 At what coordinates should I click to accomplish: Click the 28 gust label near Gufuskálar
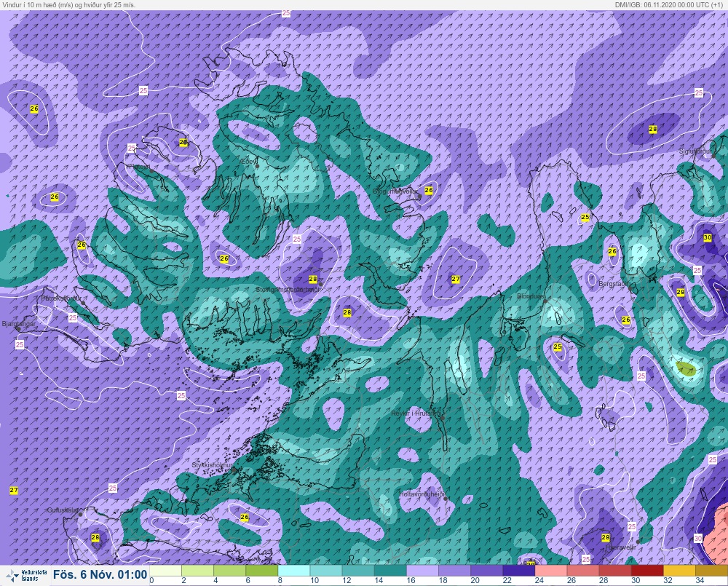(95, 537)
